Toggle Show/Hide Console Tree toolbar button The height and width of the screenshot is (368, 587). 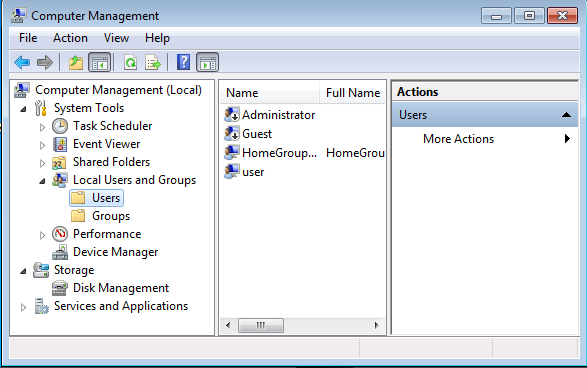pos(100,62)
